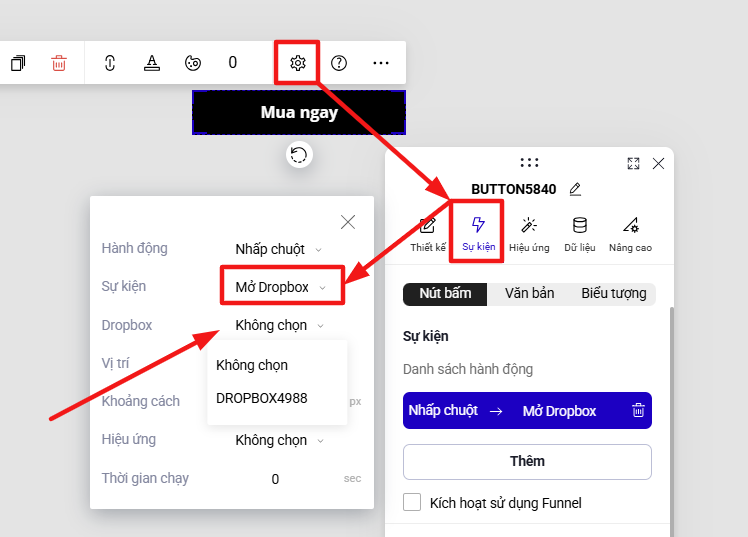This screenshot has width=748, height=537.
Task: Select the Nút bấm segment
Action: pyautogui.click(x=445, y=293)
